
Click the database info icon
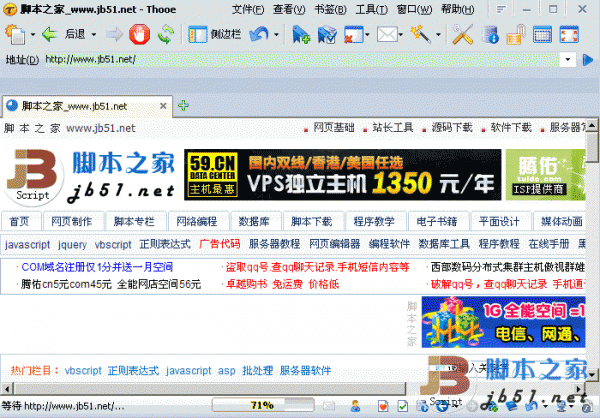(x=491, y=34)
